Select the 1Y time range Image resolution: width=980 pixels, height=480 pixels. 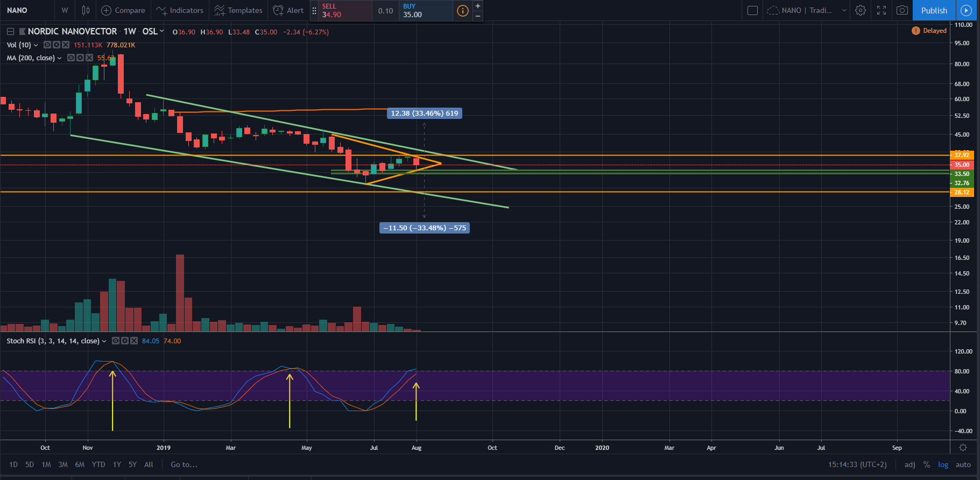pos(117,464)
